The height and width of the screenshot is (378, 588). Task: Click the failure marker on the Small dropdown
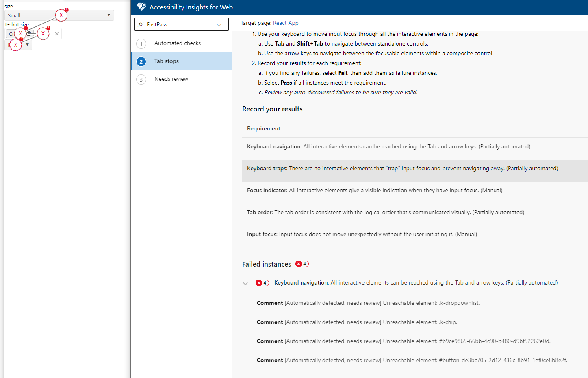click(61, 15)
